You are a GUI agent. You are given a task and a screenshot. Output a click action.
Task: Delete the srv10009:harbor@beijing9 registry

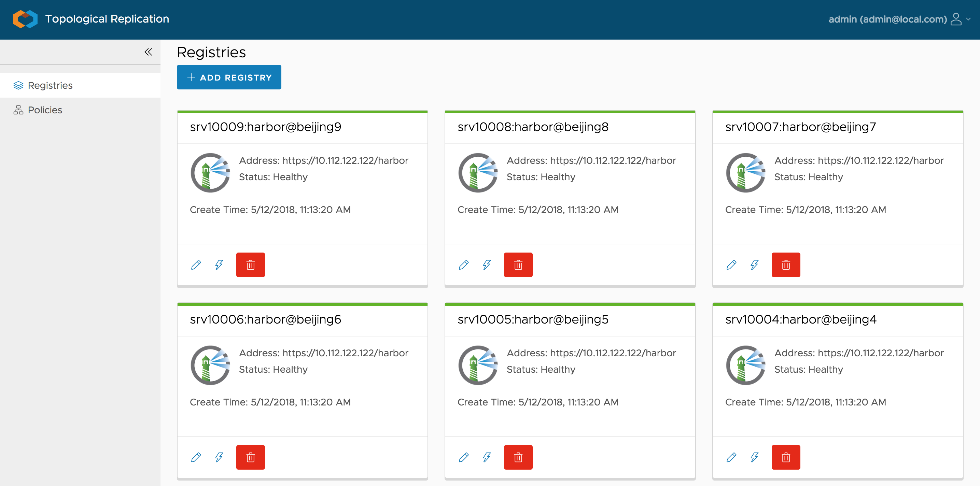(x=250, y=265)
